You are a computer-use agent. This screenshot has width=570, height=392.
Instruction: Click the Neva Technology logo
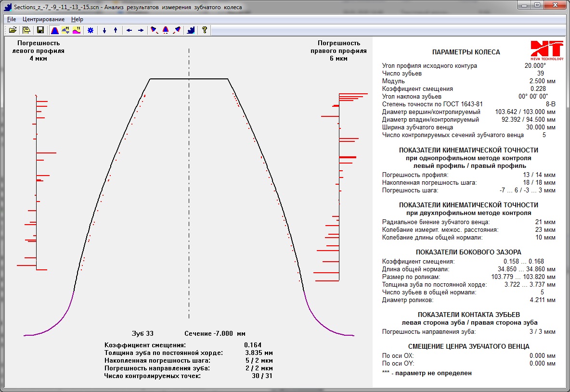pos(547,51)
